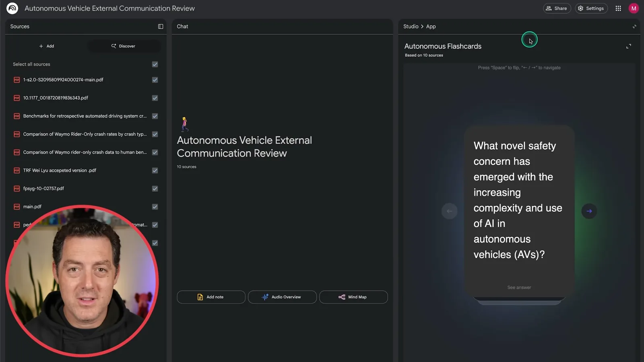Click App breadcrumb label
The image size is (644, 362).
point(431,27)
